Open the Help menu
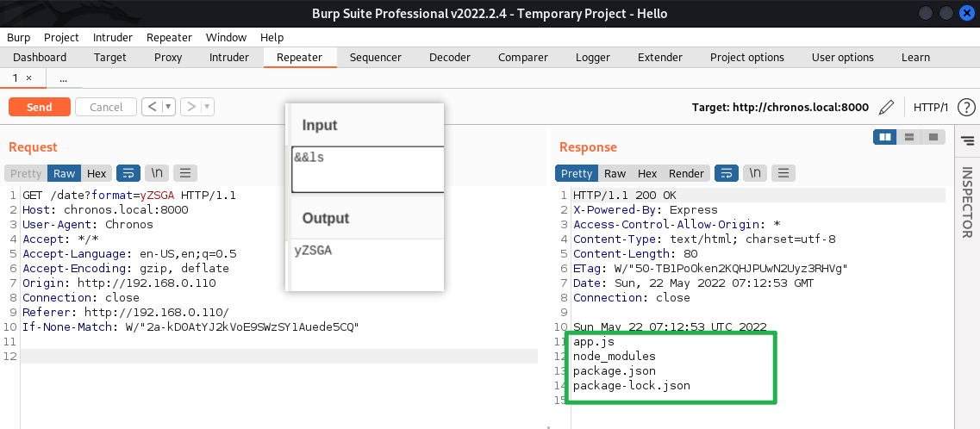 click(272, 37)
